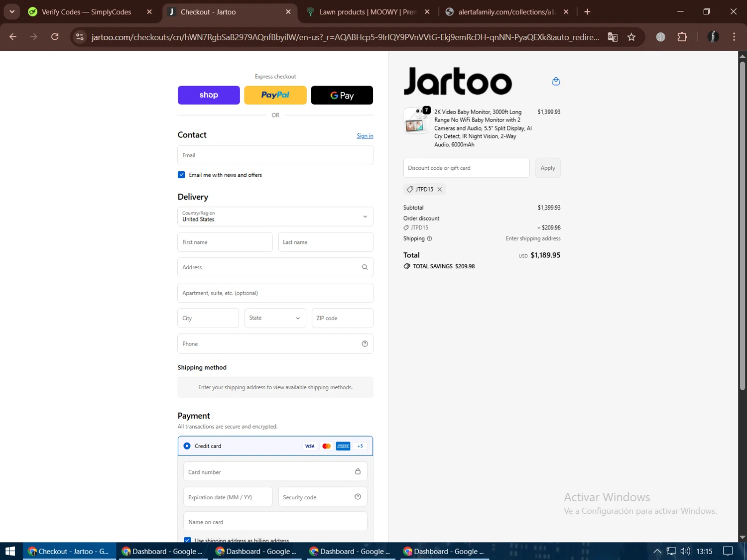Viewport: 747px width, 560px height.
Task: Click the Name on card field
Action: tap(275, 522)
